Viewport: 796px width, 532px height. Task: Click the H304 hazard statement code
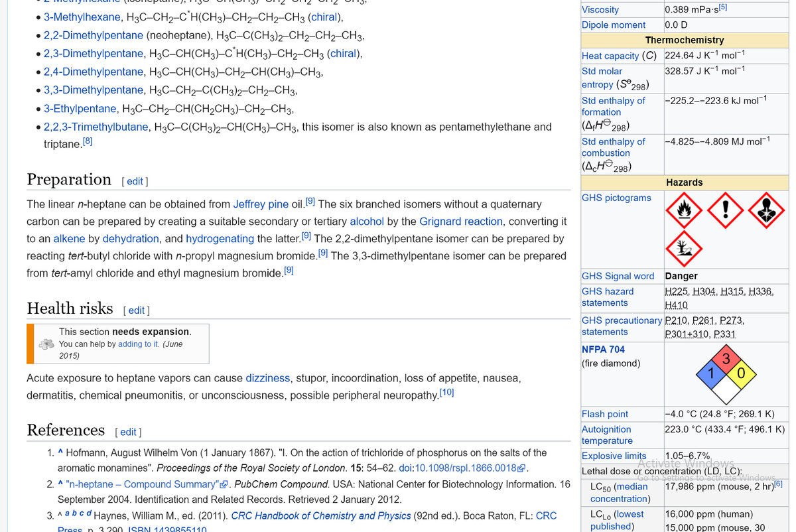[x=704, y=291]
